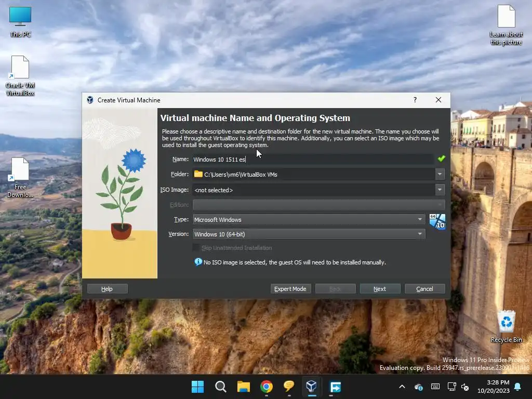Screen dimensions: 532x399
Task: Switch to Expert Mode
Action: tap(290, 289)
